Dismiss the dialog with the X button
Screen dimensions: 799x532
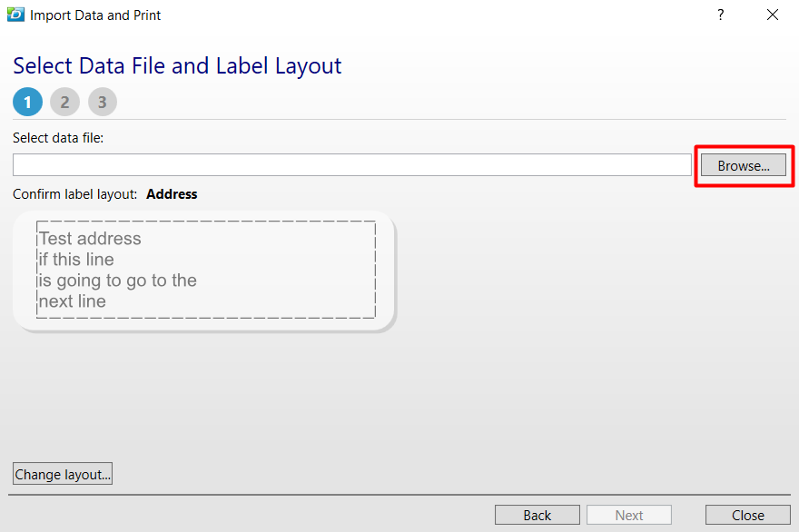(x=773, y=15)
